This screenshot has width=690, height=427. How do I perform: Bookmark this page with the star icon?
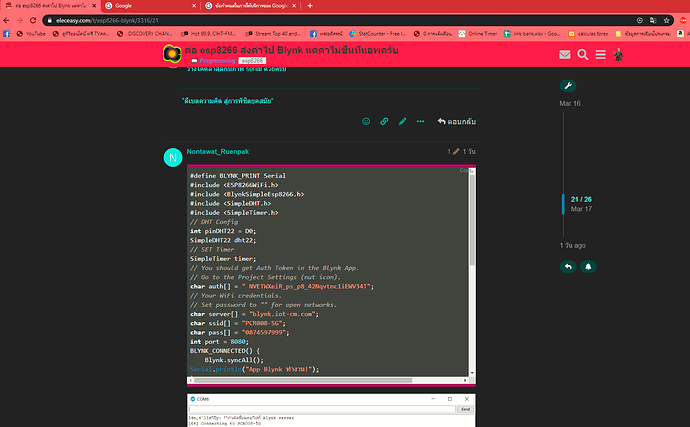coord(666,20)
